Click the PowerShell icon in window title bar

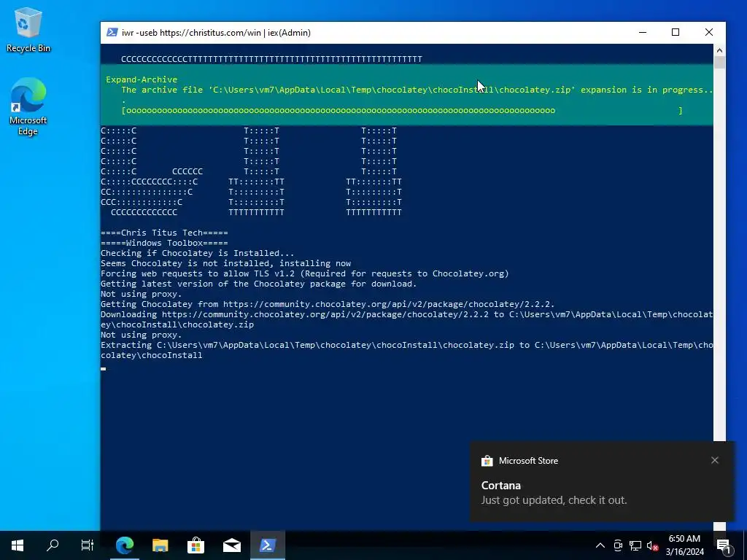tap(112, 32)
